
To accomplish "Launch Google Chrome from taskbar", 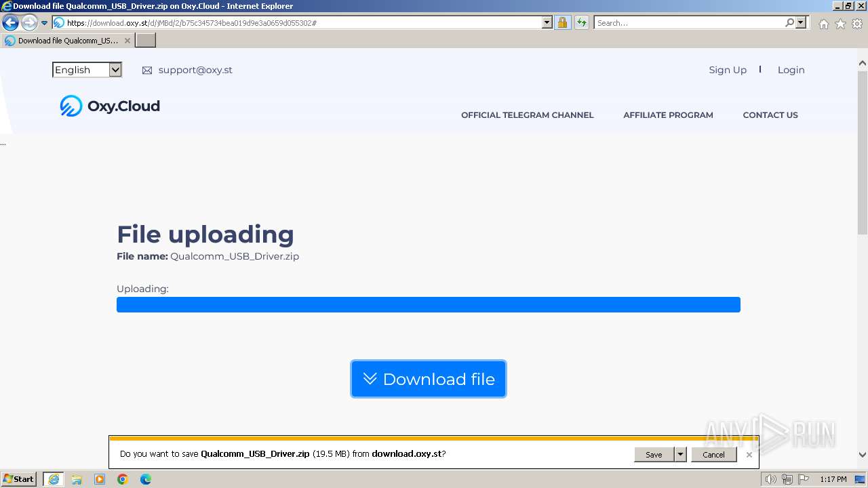I will (123, 479).
